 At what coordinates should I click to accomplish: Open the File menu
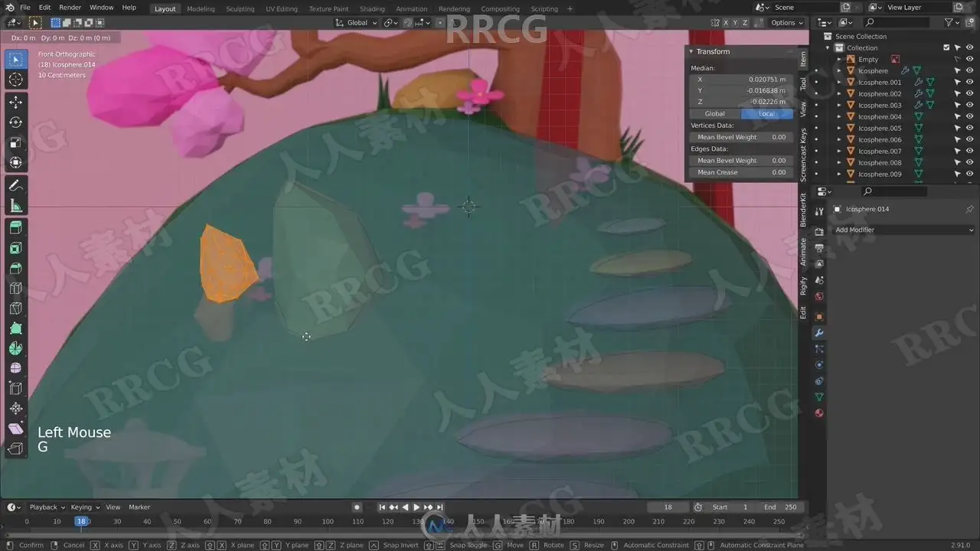click(25, 8)
